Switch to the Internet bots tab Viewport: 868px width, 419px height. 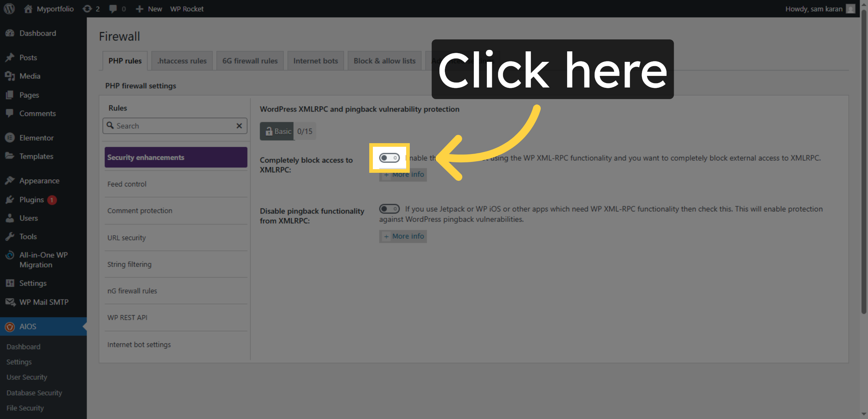click(315, 60)
